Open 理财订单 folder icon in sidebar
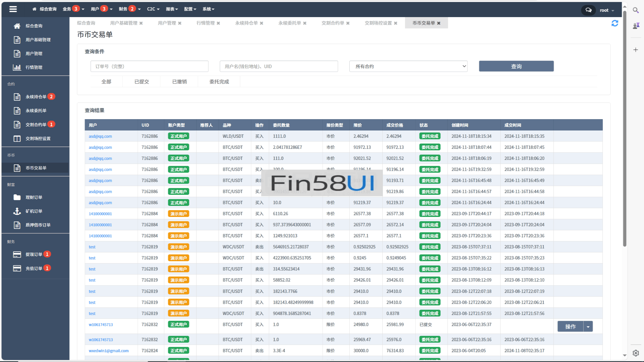 pos(17,197)
